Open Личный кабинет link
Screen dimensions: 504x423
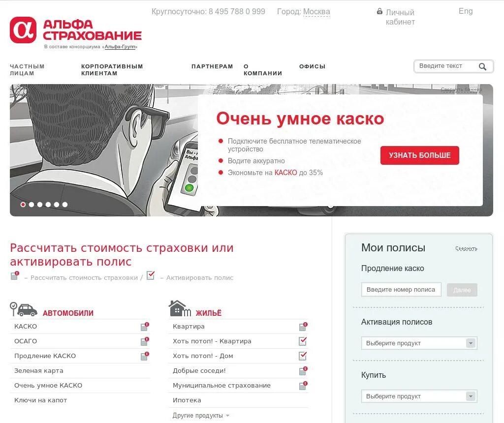click(x=400, y=17)
